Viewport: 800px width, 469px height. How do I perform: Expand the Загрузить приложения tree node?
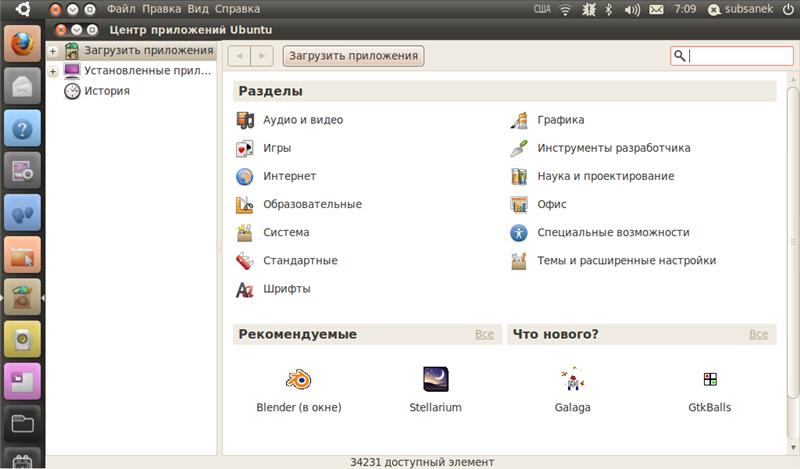point(53,51)
